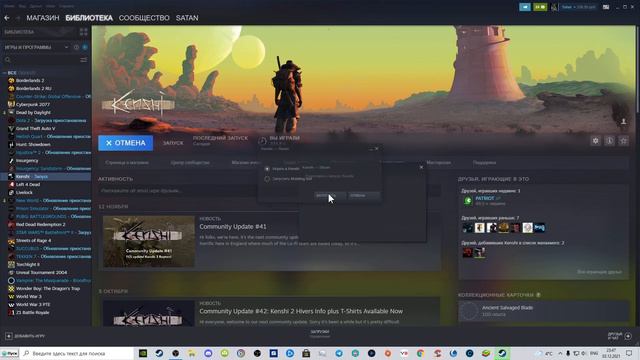Open Друзья и чат friends icon
The width and height of the screenshot is (640, 360).
[x=628, y=336]
